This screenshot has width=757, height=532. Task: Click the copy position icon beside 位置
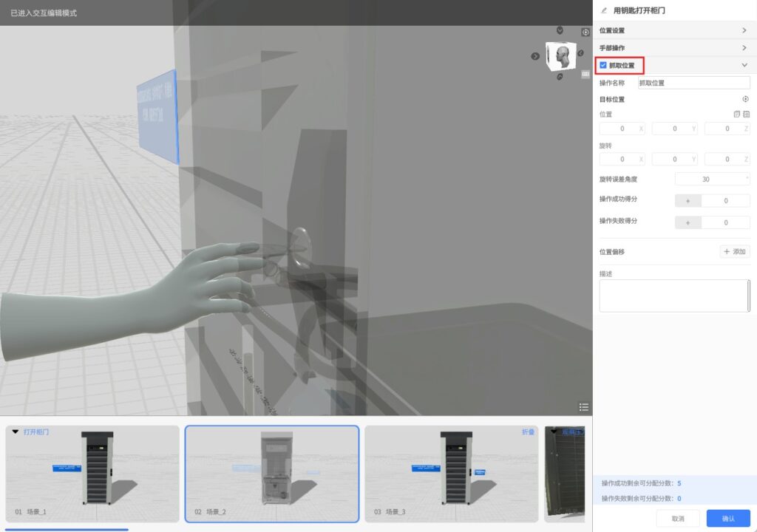(736, 115)
